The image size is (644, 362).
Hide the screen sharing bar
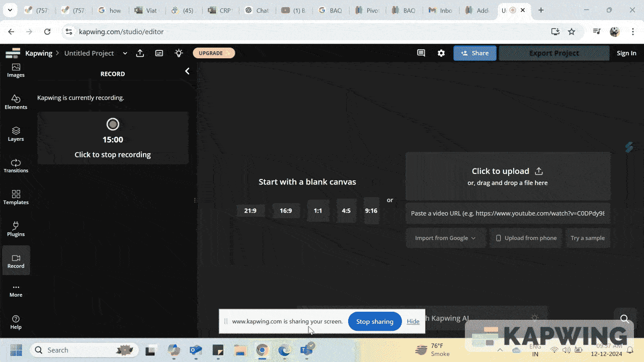(413, 321)
